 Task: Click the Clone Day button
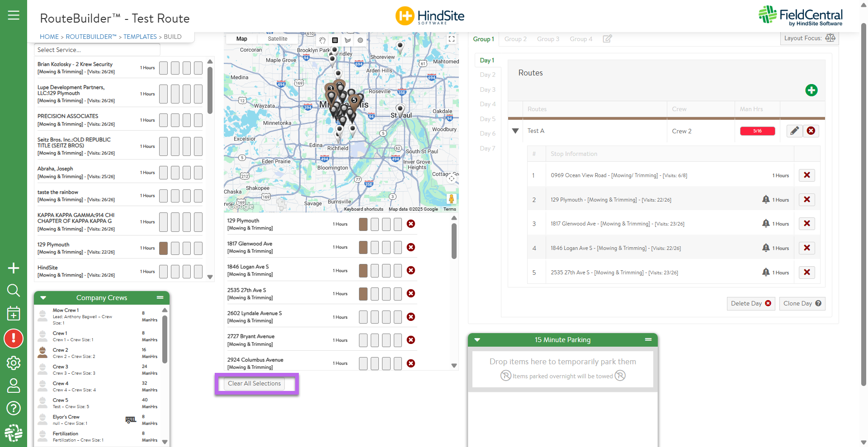click(802, 304)
